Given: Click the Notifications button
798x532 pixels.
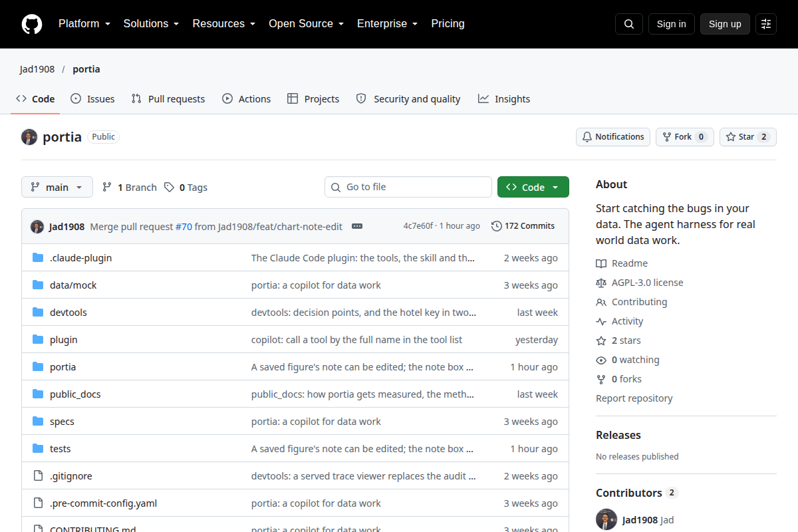Looking at the screenshot, I should [613, 137].
